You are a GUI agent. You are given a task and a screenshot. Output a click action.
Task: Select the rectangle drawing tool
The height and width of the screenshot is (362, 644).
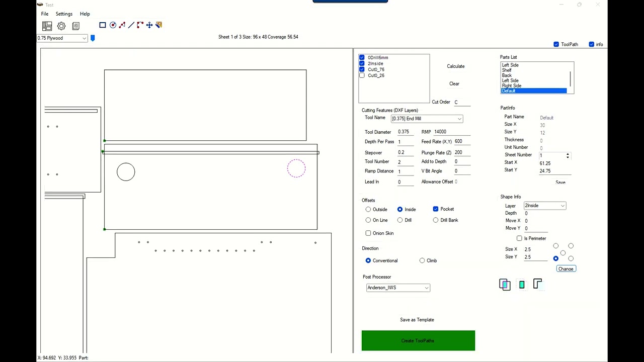click(103, 25)
